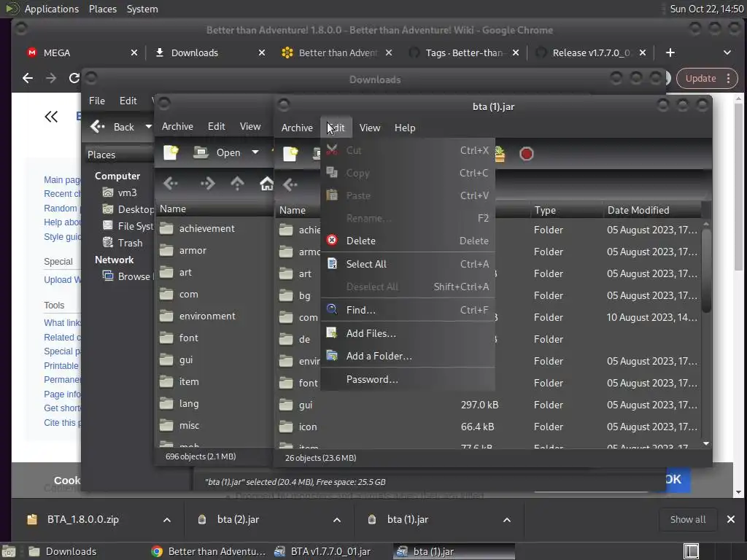Go to home location in middle archive window

click(267, 183)
